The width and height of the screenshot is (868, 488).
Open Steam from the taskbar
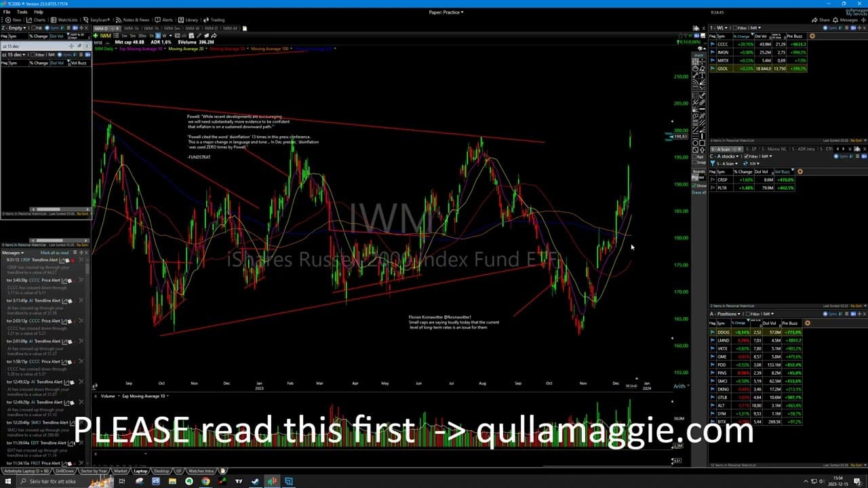tap(256, 482)
